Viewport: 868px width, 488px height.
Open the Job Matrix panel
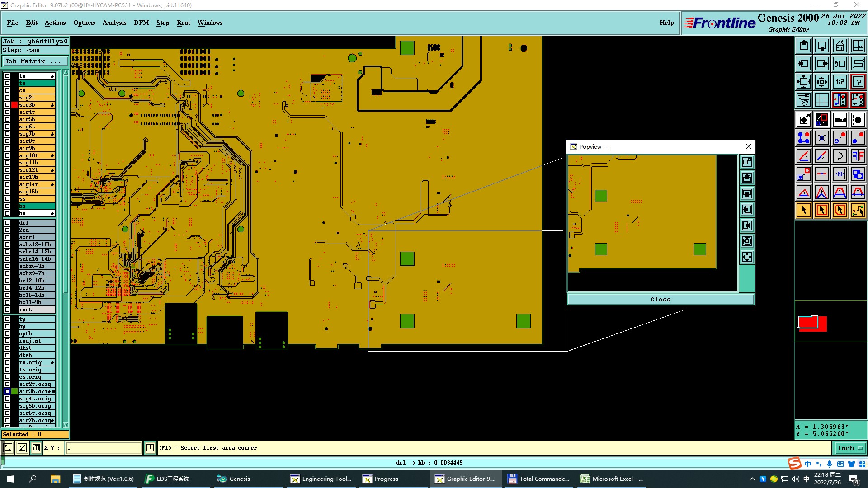pyautogui.click(x=35, y=61)
